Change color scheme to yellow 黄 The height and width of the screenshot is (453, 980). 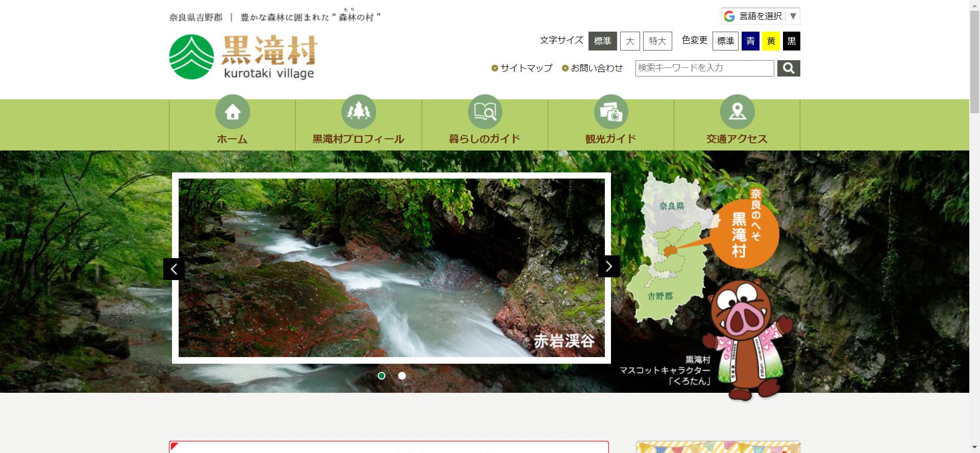point(771,41)
